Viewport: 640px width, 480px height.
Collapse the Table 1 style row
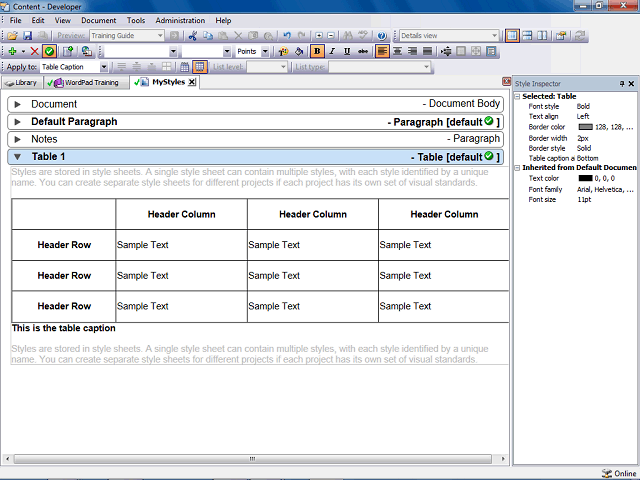click(18, 157)
